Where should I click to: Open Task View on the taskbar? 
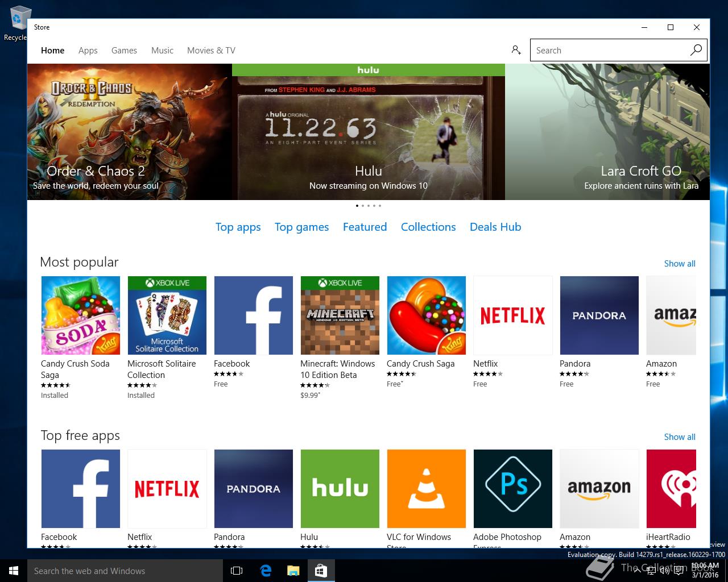click(x=237, y=571)
